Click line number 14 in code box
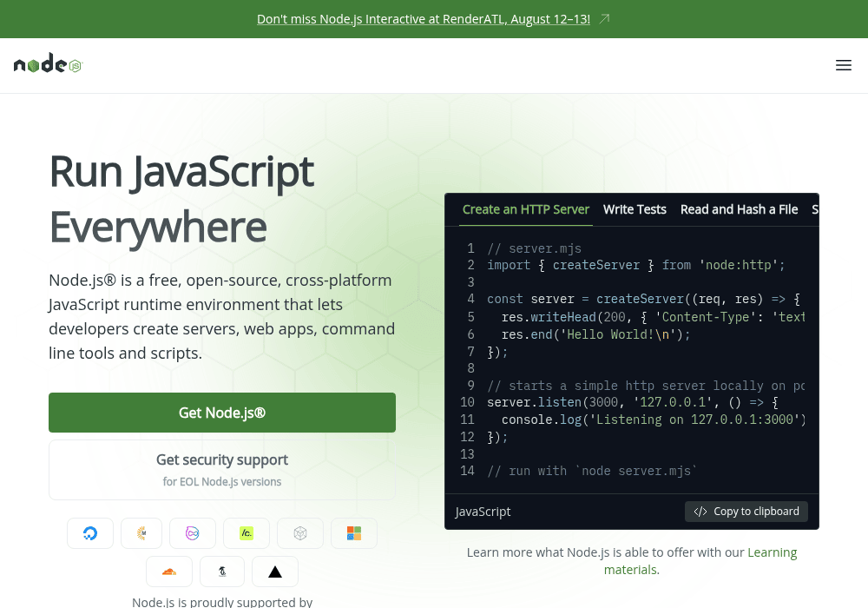The width and height of the screenshot is (868, 608). 467,471
